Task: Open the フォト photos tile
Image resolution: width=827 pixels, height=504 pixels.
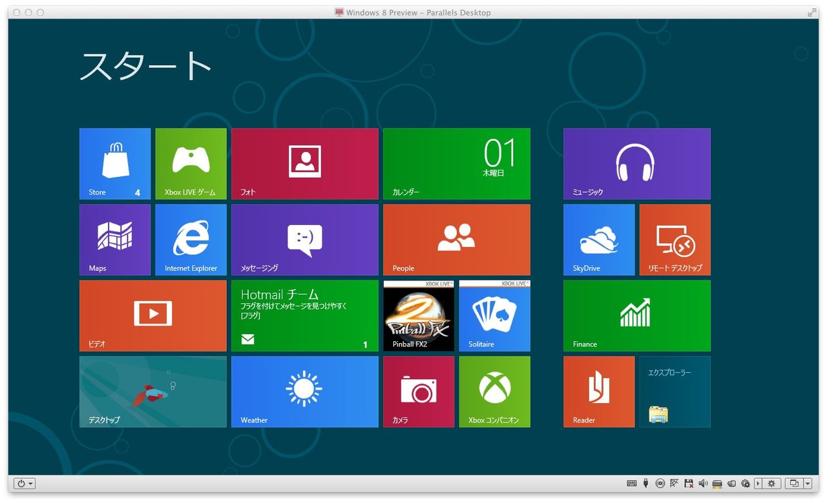Action: 305,163
